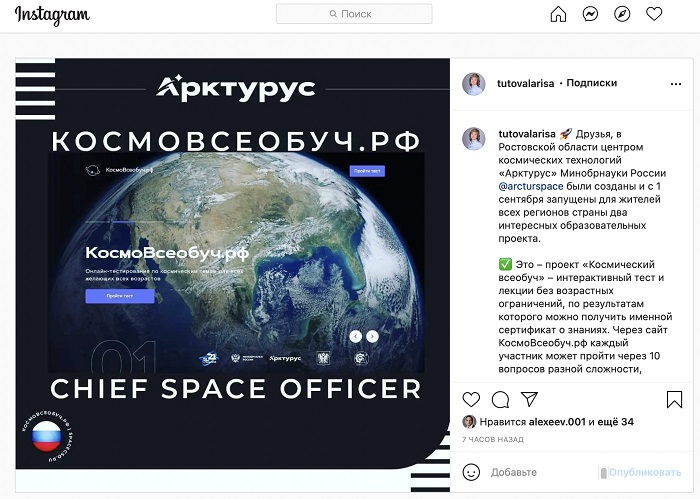
Task: Click the green checkmark emoji in caption
Action: pyautogui.click(x=505, y=264)
